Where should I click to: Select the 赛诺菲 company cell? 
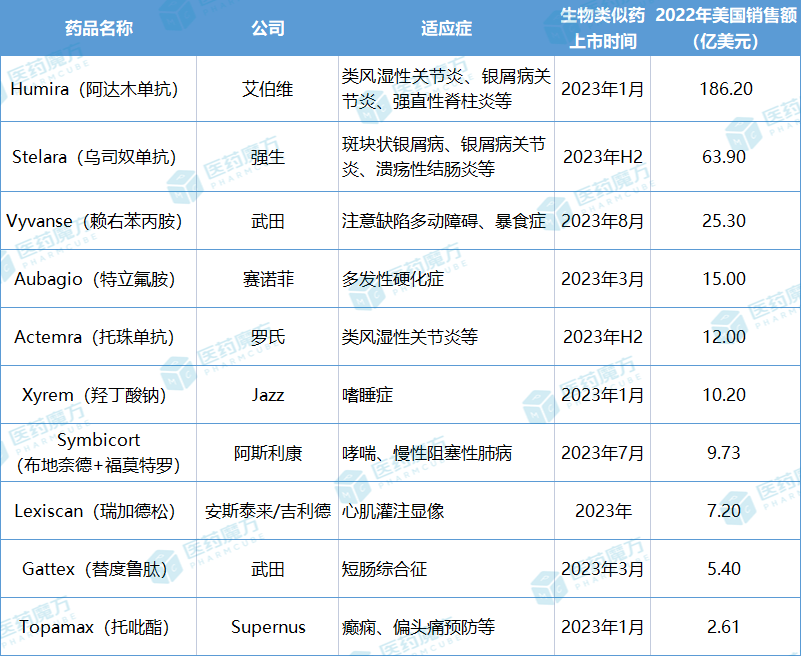tap(268, 279)
